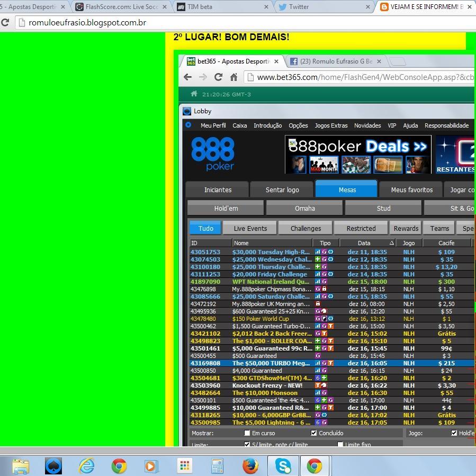Sort by the Tipo column header
Screen dimensions: 476x476
pos(326,243)
